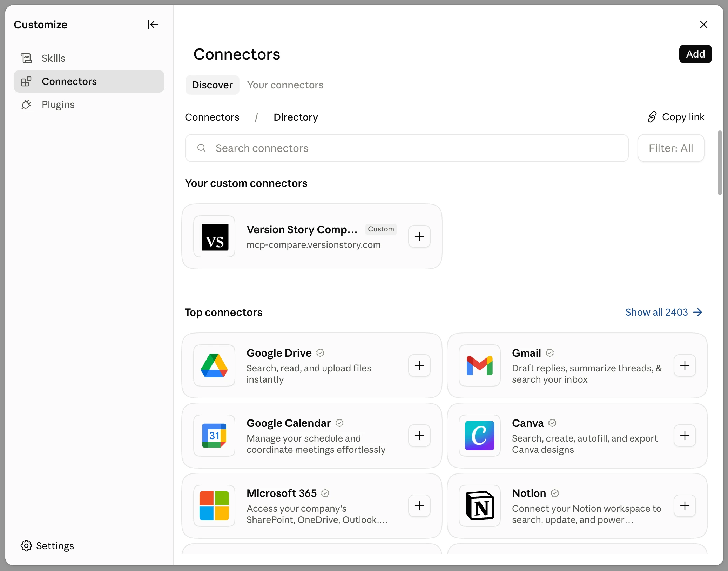This screenshot has width=728, height=571.
Task: Click Google Calendar verified badge
Action: [x=339, y=423]
